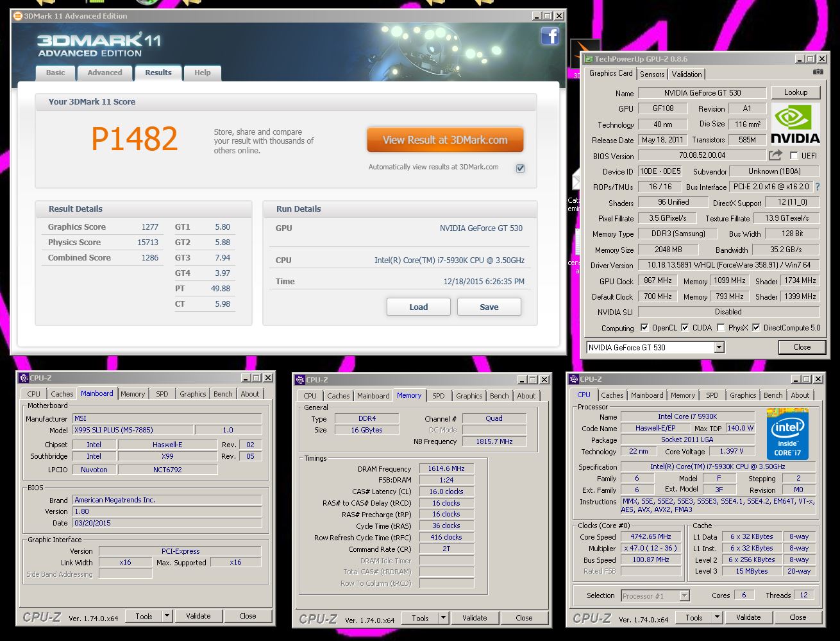Click the 3DMark 11 title bar window icon

(x=17, y=16)
